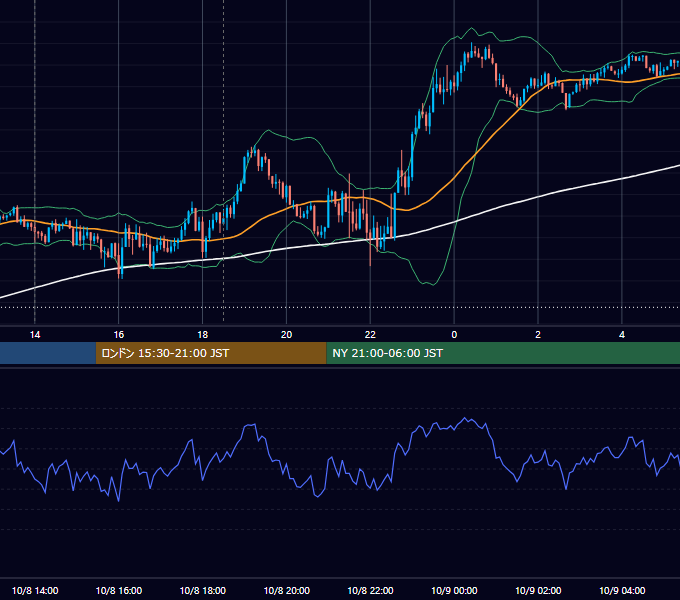
Task: Click the 4 hour label on price chart axis
Action: click(622, 335)
